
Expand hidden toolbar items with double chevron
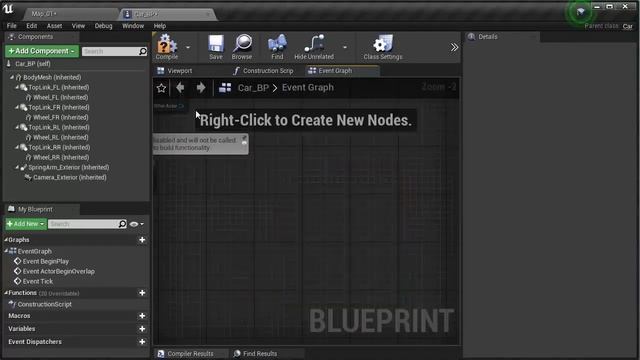(x=454, y=47)
